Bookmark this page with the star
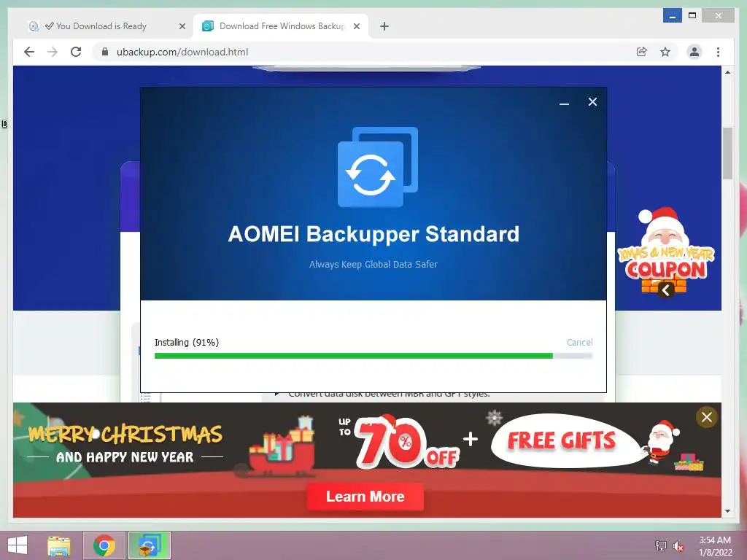 (x=665, y=52)
